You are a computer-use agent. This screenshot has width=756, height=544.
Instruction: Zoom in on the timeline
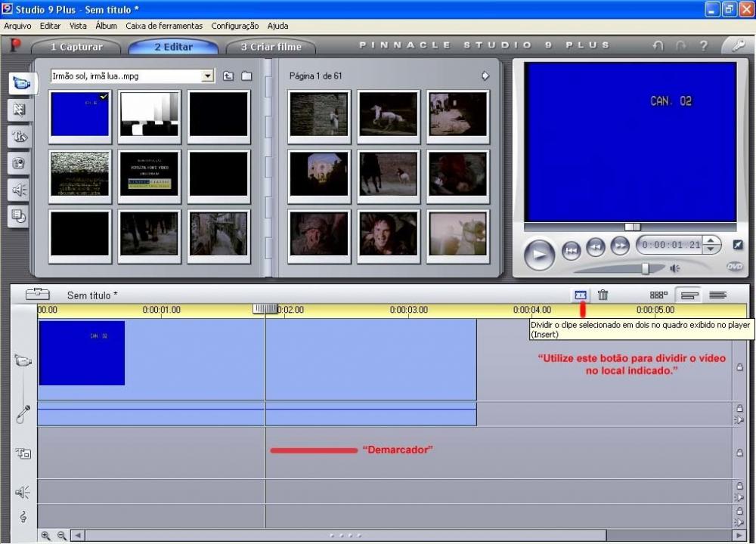[46, 536]
